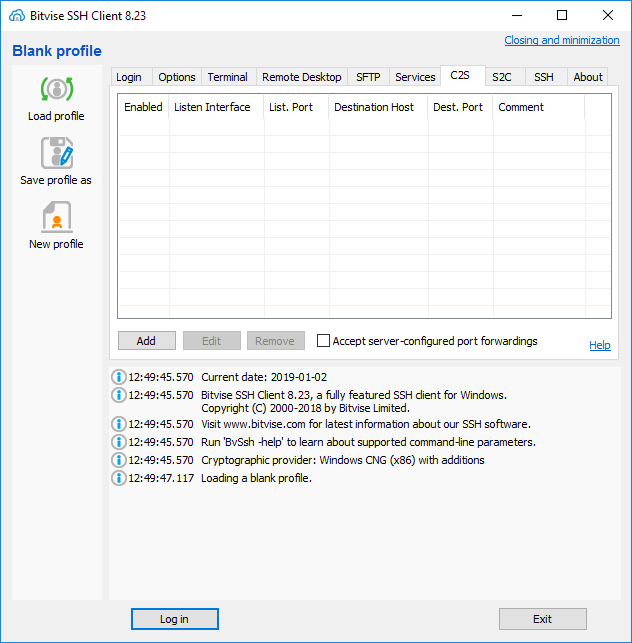Click the Bitvise cloud icon in title bar
Image resolution: width=632 pixels, height=643 pixels.
tap(17, 16)
